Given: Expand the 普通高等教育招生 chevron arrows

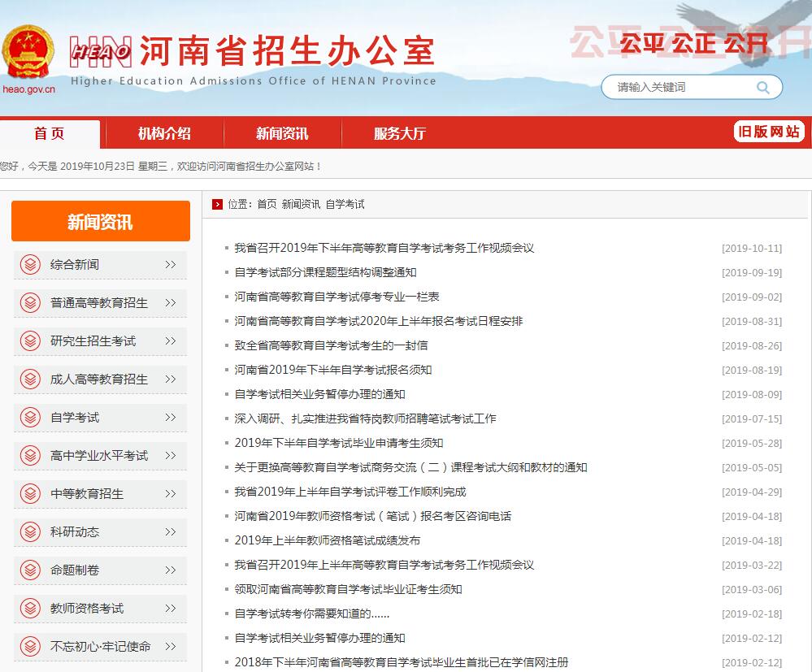Looking at the screenshot, I should pyautogui.click(x=170, y=303).
